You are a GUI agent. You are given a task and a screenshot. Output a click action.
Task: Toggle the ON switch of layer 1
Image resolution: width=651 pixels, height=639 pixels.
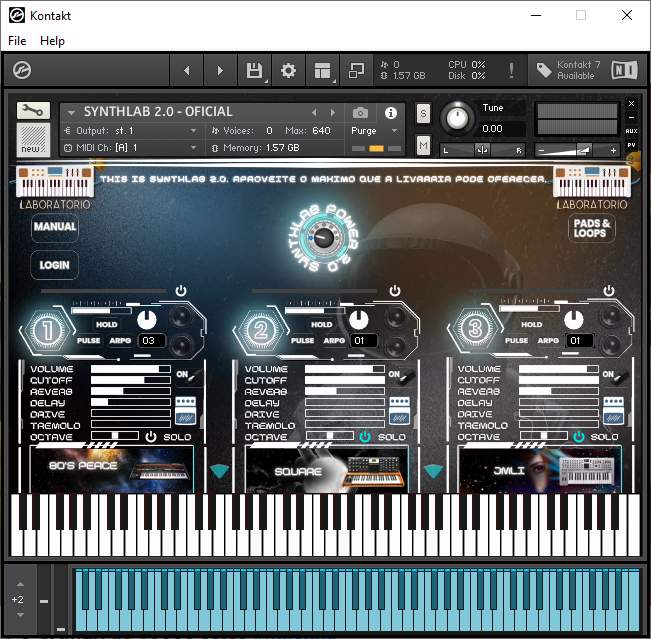190,376
